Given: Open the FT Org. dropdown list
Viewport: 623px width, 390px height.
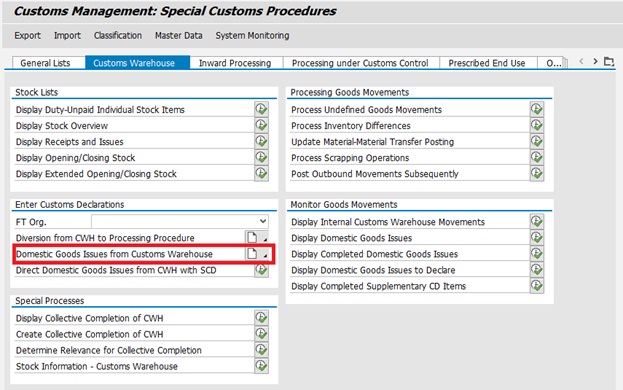Looking at the screenshot, I should pyautogui.click(x=263, y=221).
